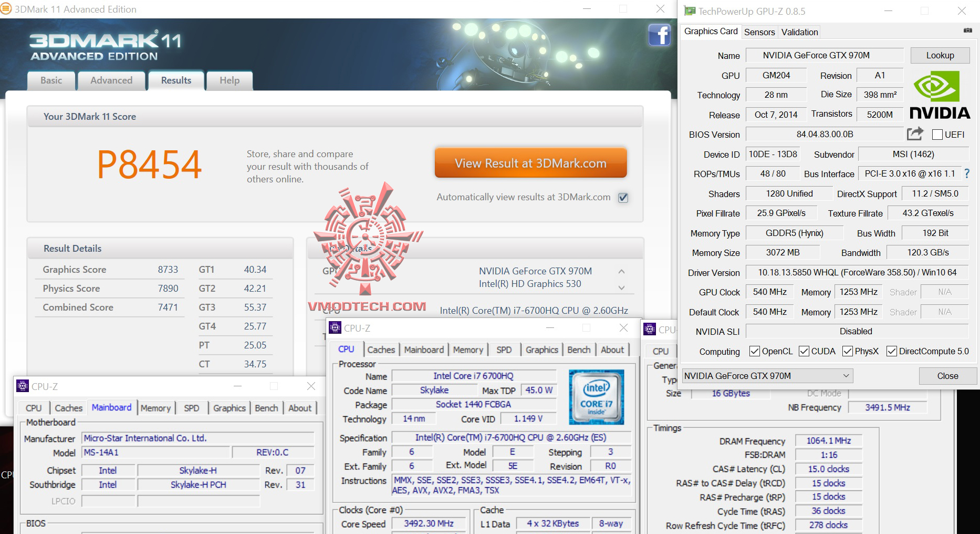The image size is (980, 534).
Task: Open Graphics tab in CPU-Z processor window
Action: pyautogui.click(x=542, y=350)
